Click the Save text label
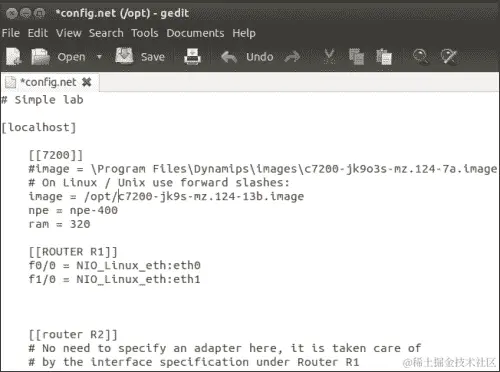The width and height of the screenshot is (500, 372). pos(153,57)
